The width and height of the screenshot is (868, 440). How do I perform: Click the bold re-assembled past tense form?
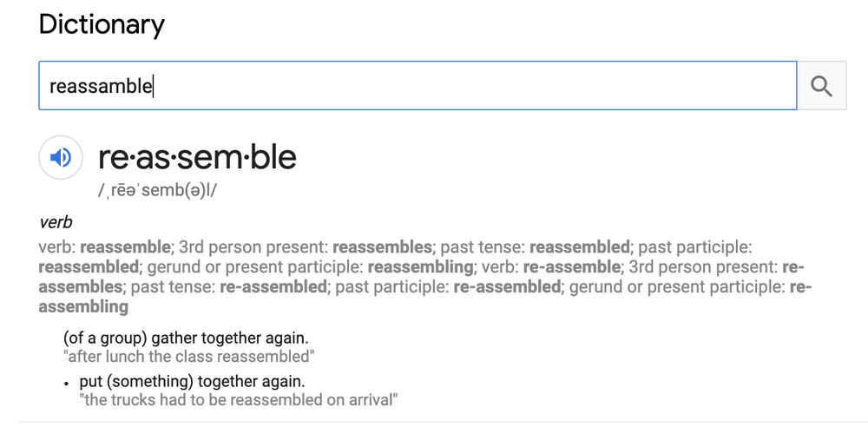pos(273,286)
